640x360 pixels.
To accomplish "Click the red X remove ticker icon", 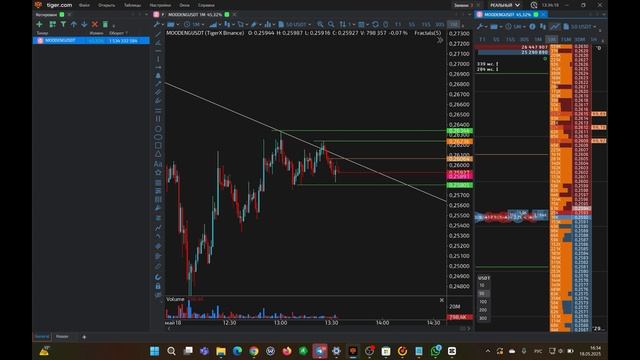I will [95, 24].
